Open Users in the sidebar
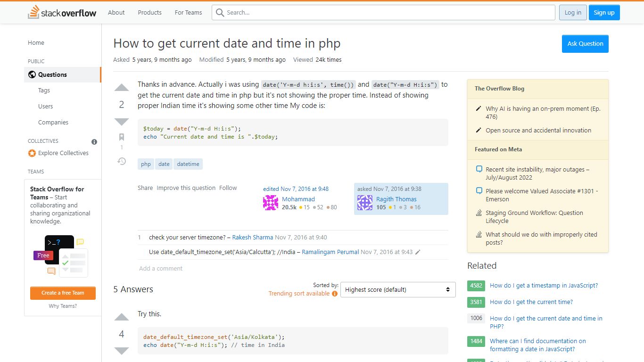644x362 pixels. coord(46,107)
